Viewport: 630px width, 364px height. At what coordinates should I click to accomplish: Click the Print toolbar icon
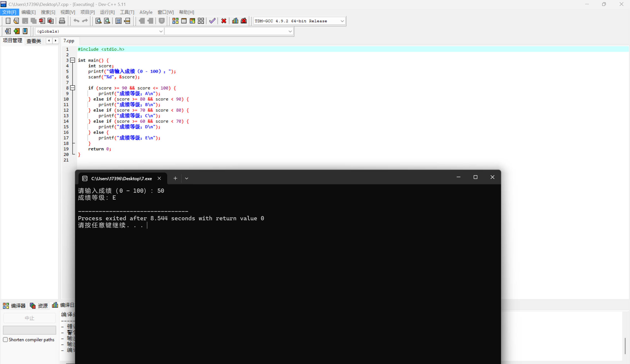(62, 21)
